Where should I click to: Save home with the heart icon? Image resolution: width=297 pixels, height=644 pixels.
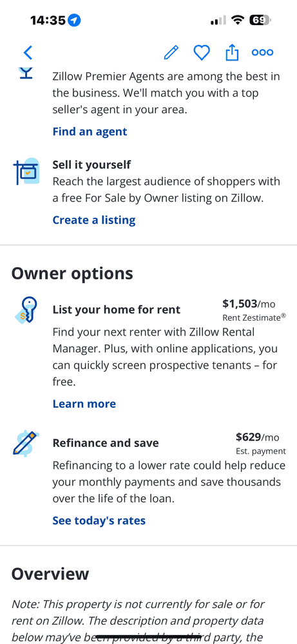pyautogui.click(x=202, y=53)
